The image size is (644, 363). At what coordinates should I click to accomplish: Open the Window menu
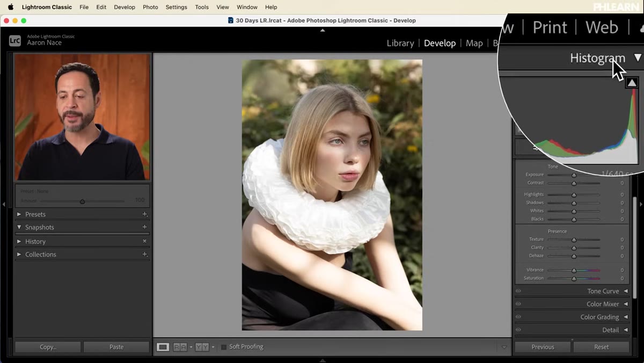coord(247,7)
